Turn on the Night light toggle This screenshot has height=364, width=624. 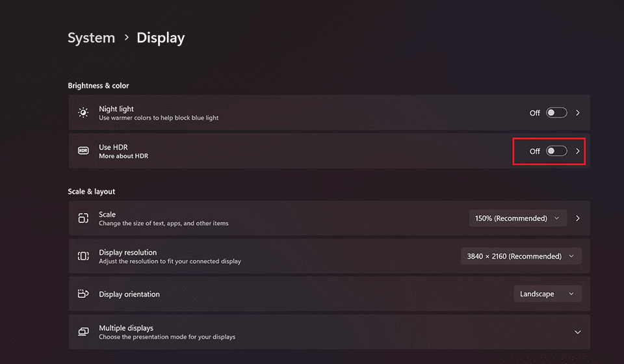coord(556,112)
